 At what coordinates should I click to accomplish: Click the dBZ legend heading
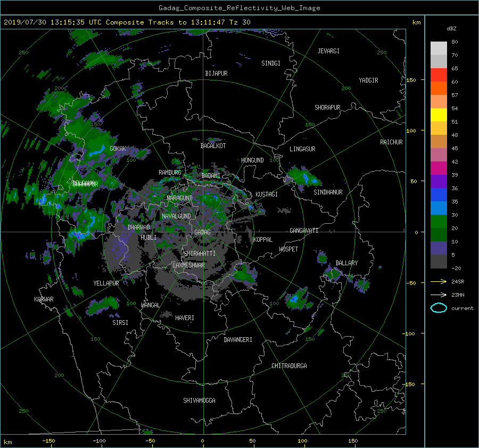pos(451,29)
